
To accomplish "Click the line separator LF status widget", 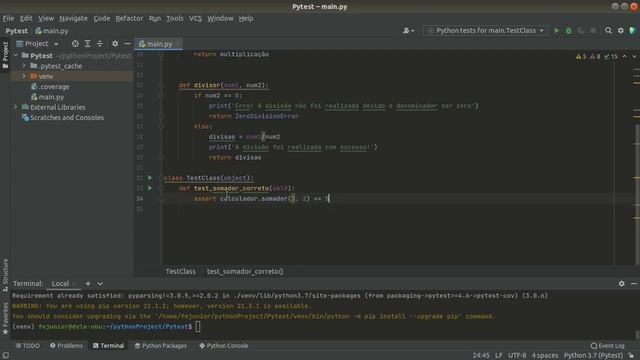I will tap(499, 356).
